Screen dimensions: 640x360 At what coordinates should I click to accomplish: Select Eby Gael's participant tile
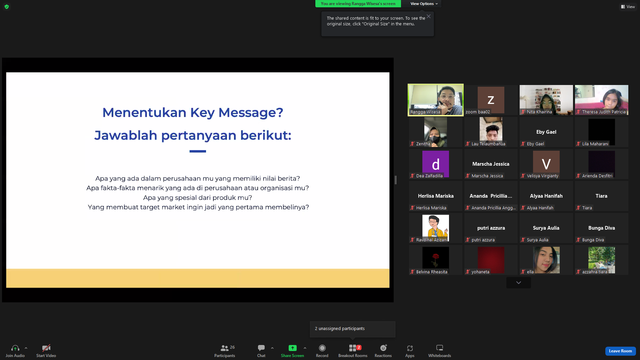[546, 132]
